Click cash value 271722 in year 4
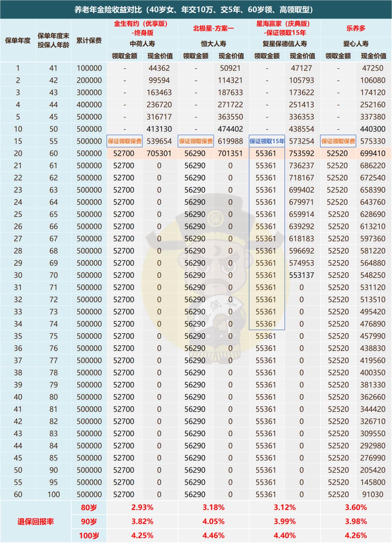This screenshot has height=543, width=392. click(230, 105)
